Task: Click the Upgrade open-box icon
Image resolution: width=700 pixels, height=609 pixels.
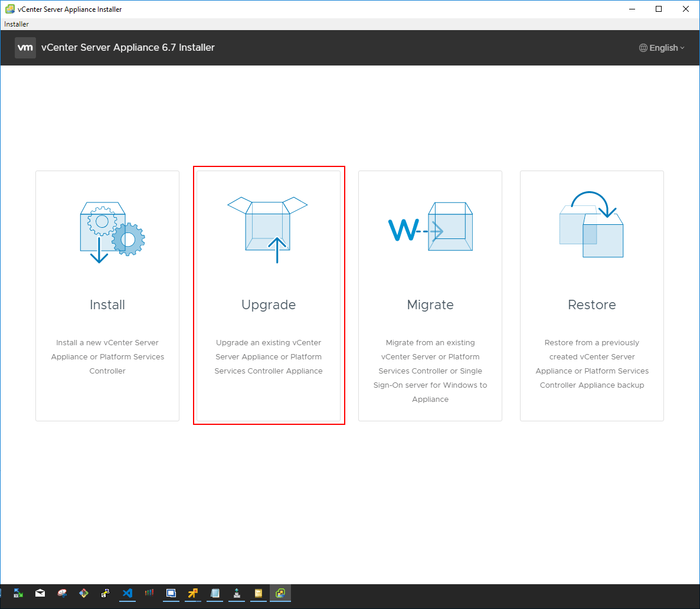Action: point(268,230)
